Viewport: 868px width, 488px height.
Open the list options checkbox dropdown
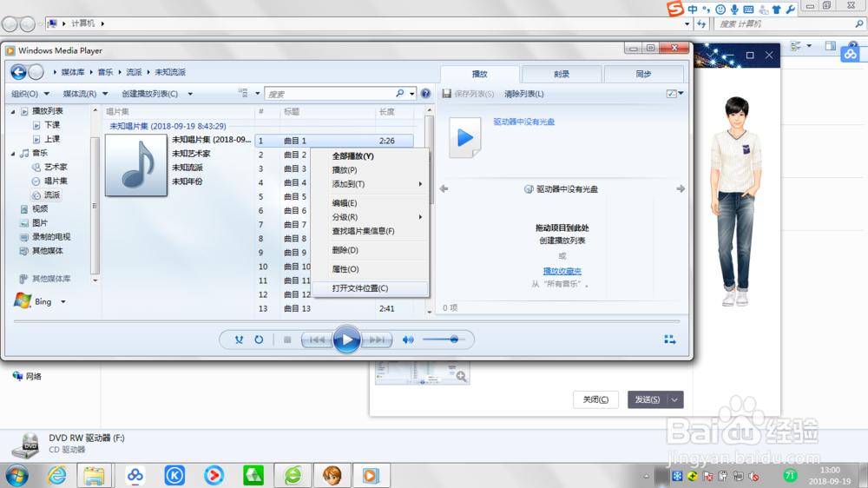(674, 94)
